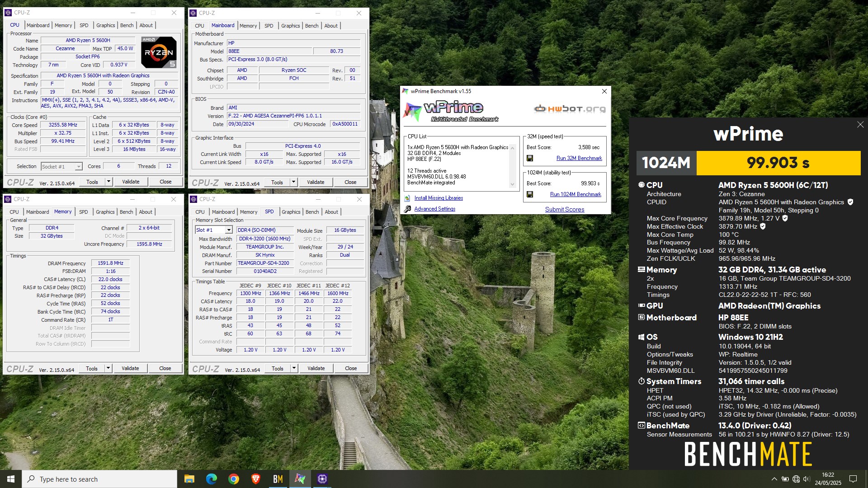Click the up arrow on the wPrime CPU List scrollbar
The image size is (868, 488).
point(512,147)
